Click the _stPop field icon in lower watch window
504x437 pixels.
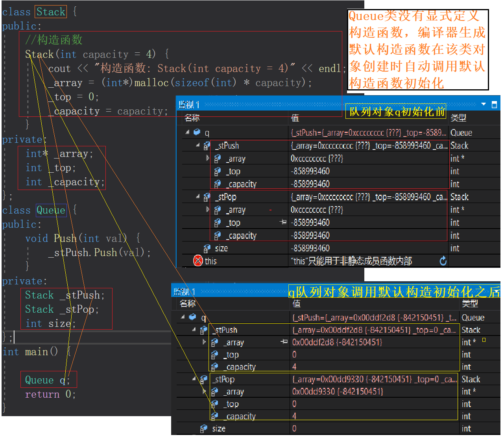pyautogui.click(x=203, y=379)
